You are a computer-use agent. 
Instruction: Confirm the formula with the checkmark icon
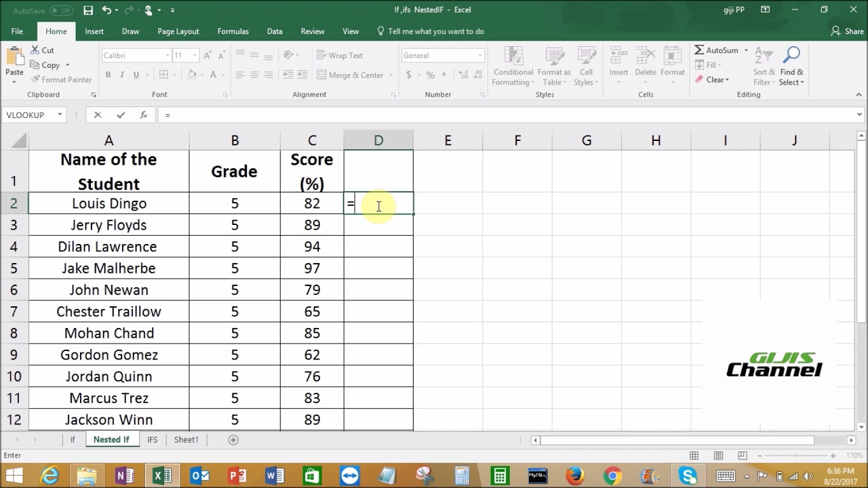tap(121, 115)
